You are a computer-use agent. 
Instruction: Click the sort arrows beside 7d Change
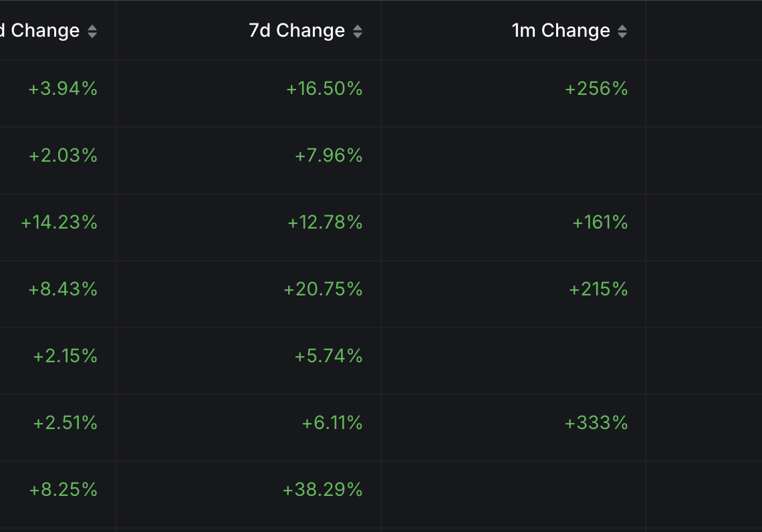point(358,31)
